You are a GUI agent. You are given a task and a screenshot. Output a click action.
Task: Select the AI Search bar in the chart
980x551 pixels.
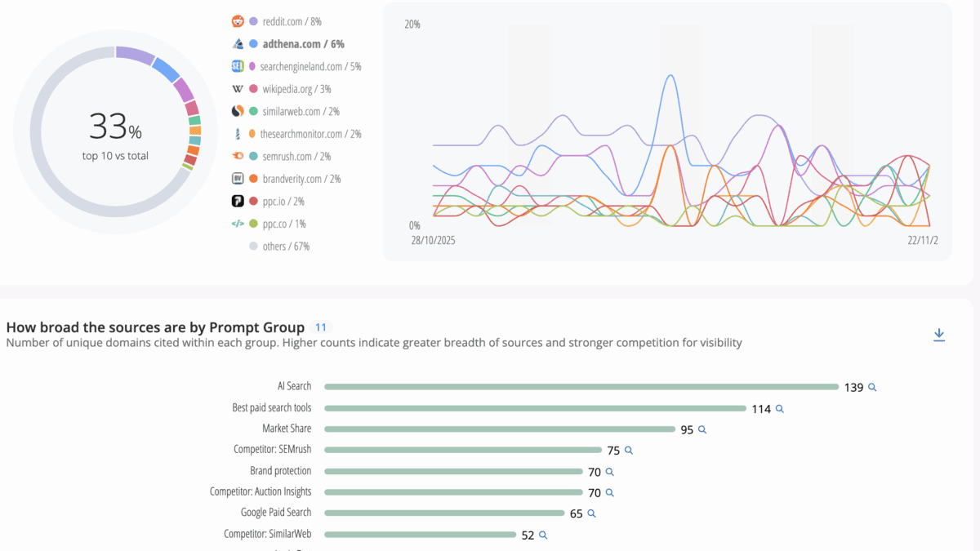(x=580, y=386)
